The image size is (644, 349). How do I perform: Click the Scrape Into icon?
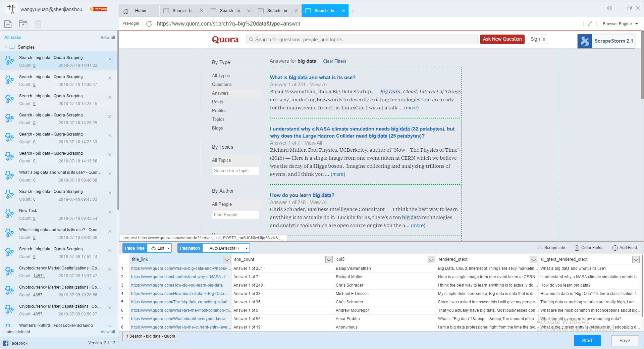point(540,248)
